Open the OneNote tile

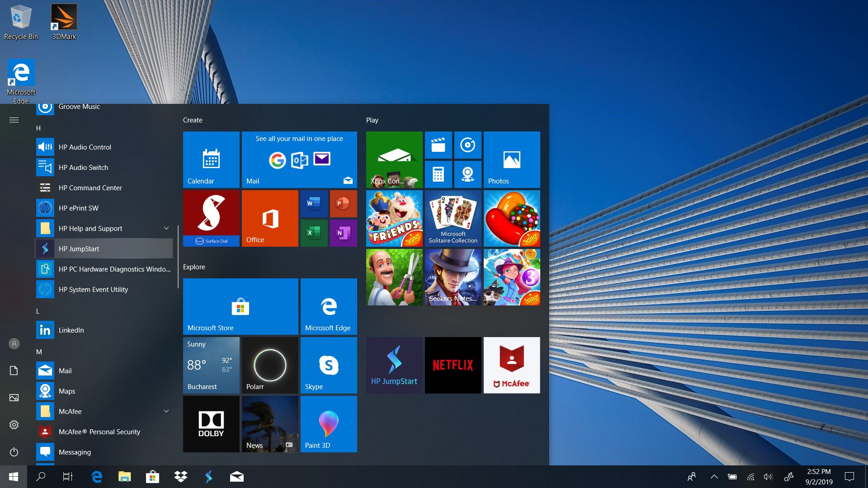coord(343,233)
